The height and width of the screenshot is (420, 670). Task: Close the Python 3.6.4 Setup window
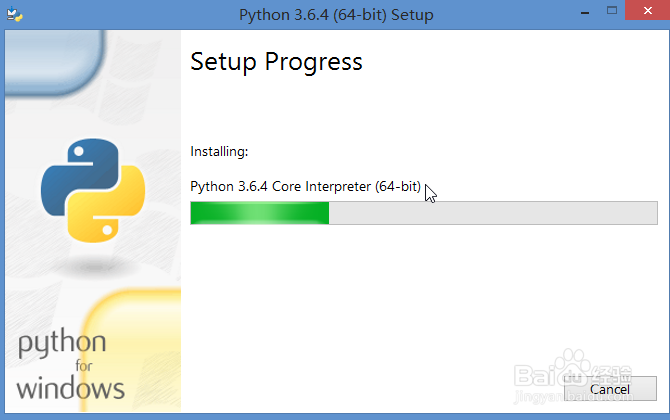coord(647,10)
